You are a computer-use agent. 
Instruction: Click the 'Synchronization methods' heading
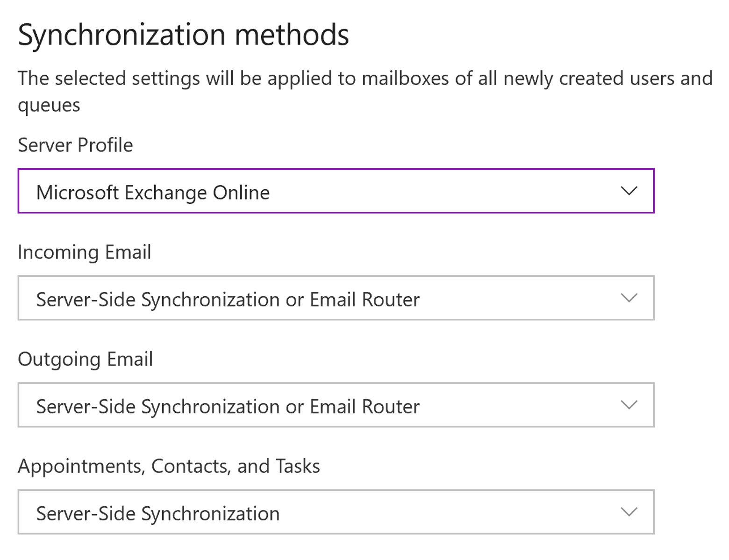click(183, 35)
